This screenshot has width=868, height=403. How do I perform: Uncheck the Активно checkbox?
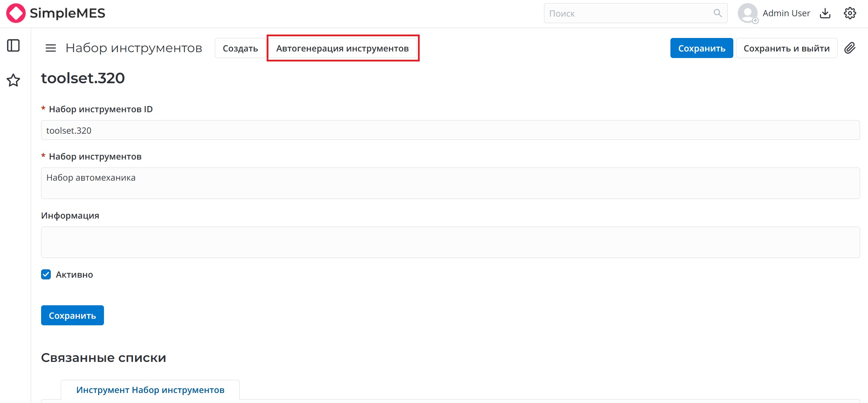click(46, 275)
